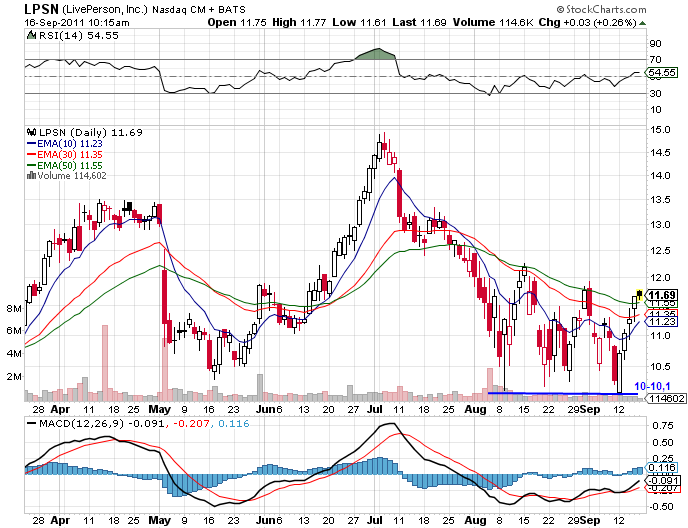Click the Aug label on the price chart date axis
Screen dimensions: 688x528
tap(475, 409)
